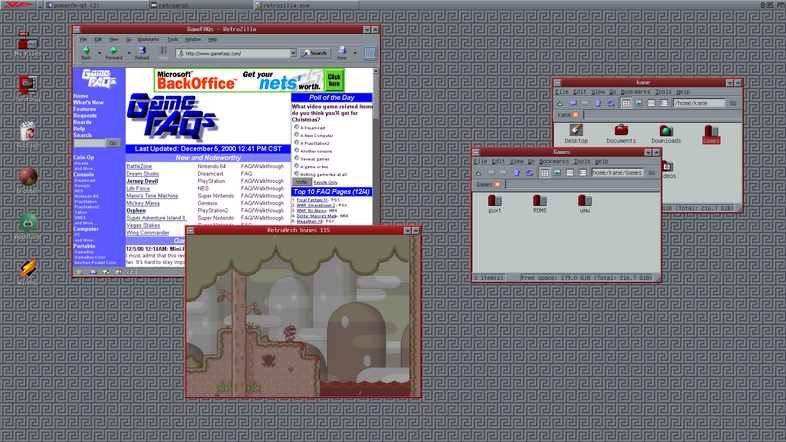Image resolution: width=786 pixels, height=442 pixels.
Task: Expand the Forward button history arrow
Action: click(x=129, y=53)
